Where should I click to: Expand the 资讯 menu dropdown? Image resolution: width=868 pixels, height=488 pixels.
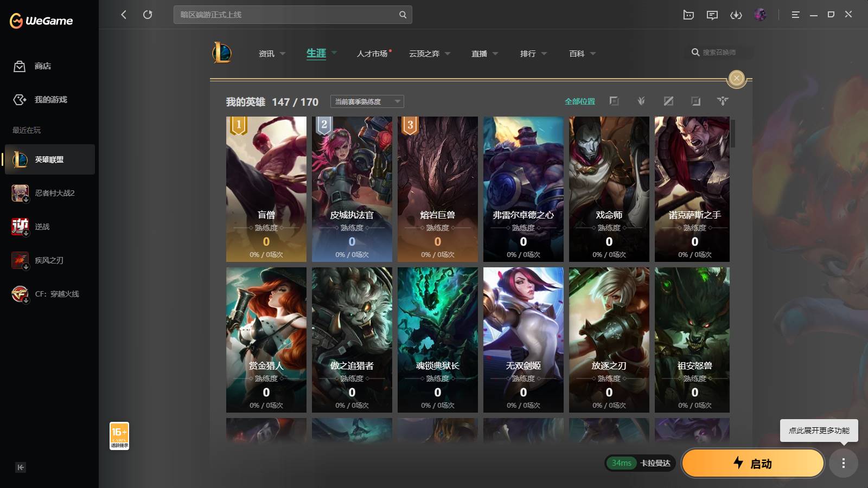(x=283, y=54)
